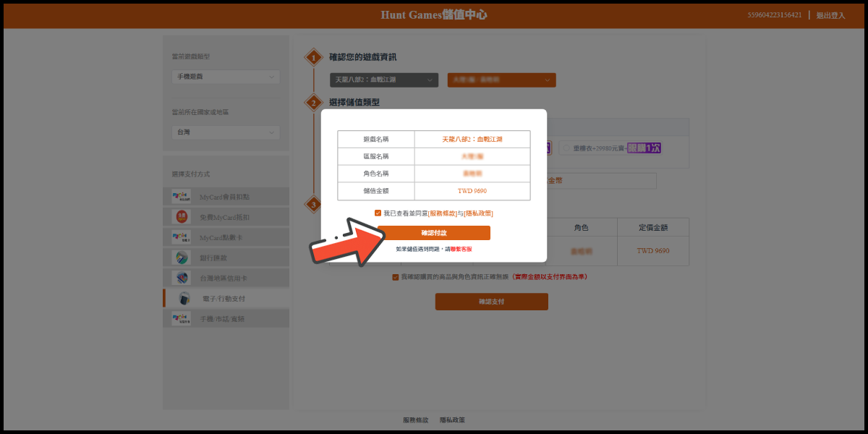
Task: Expand the 台灣 country dropdown
Action: (225, 132)
